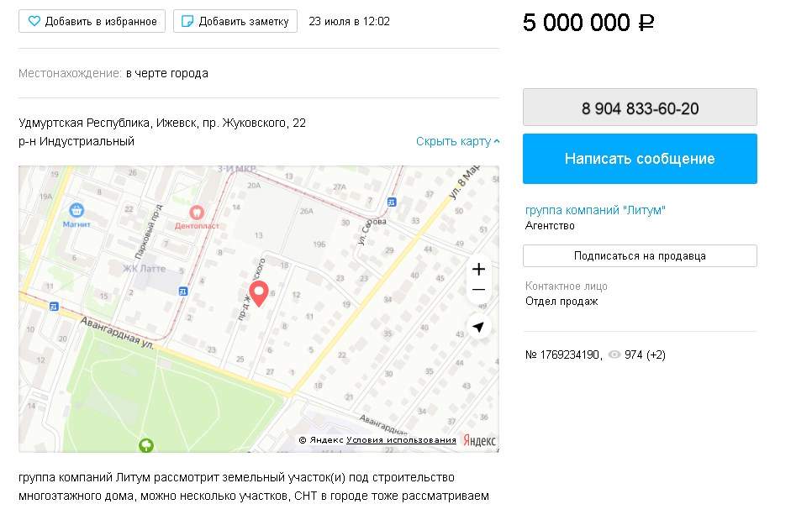
Task: Click Добавить в избранное button
Action: (92, 21)
